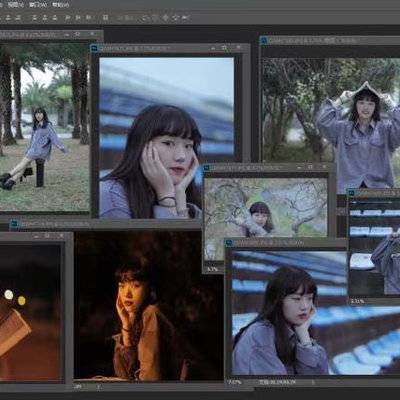Close the bokeh lights photo window

pyautogui.click(x=61, y=236)
